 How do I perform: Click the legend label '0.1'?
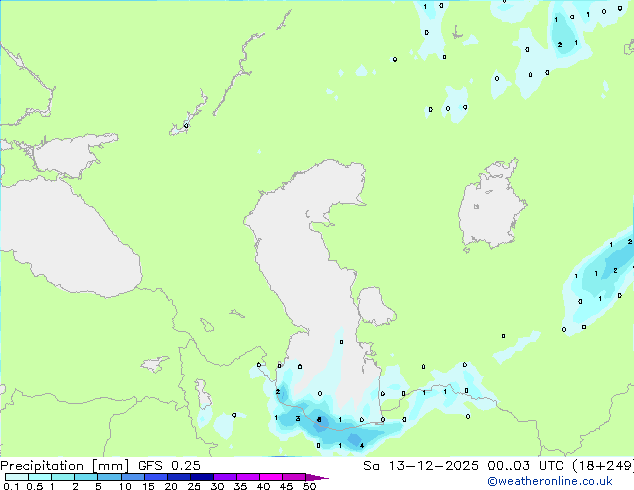coord(11,486)
